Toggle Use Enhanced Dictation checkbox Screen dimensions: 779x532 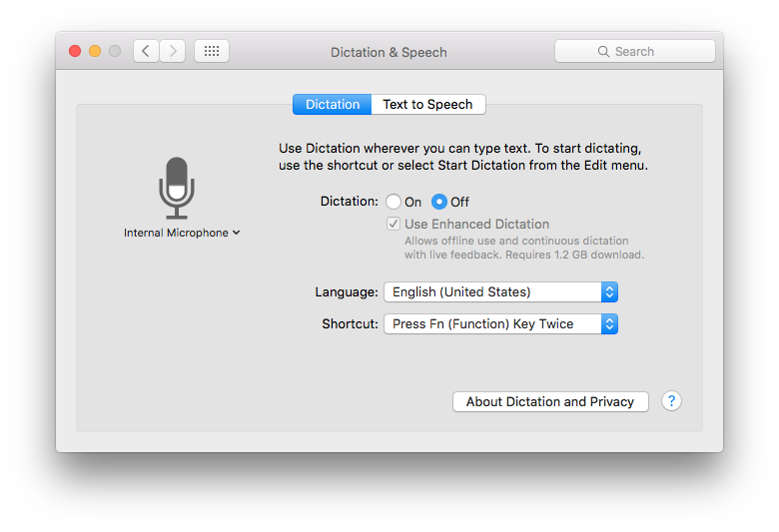coord(393,224)
